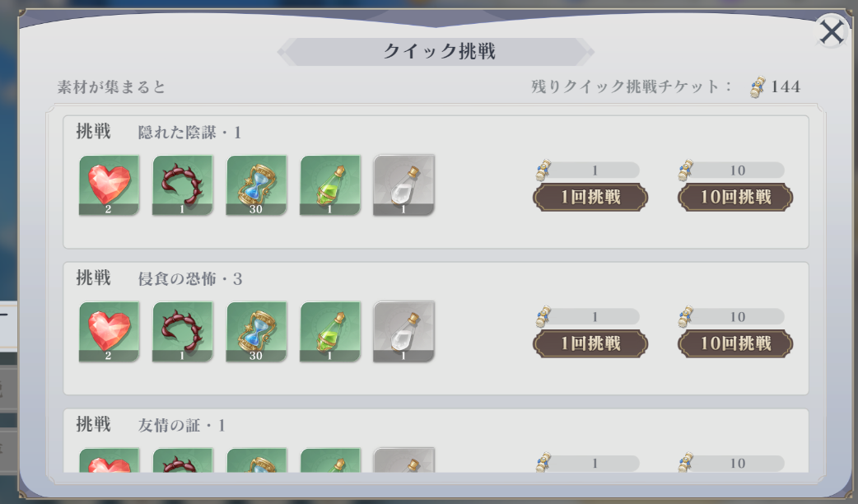
Task: Select green potion in 隠れた陰謀・1 row
Action: tap(330, 185)
